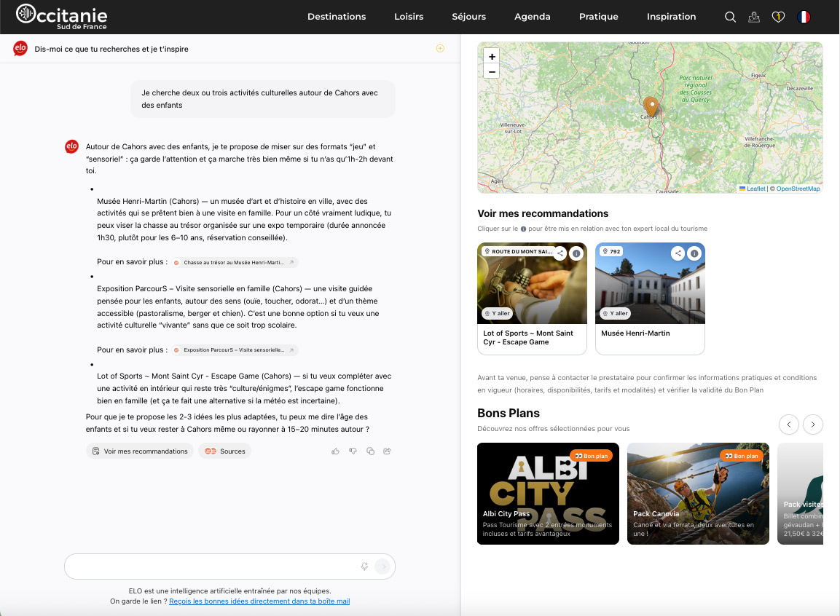
Task: Click Bon plan badge on Albi City Pass
Action: point(592,456)
